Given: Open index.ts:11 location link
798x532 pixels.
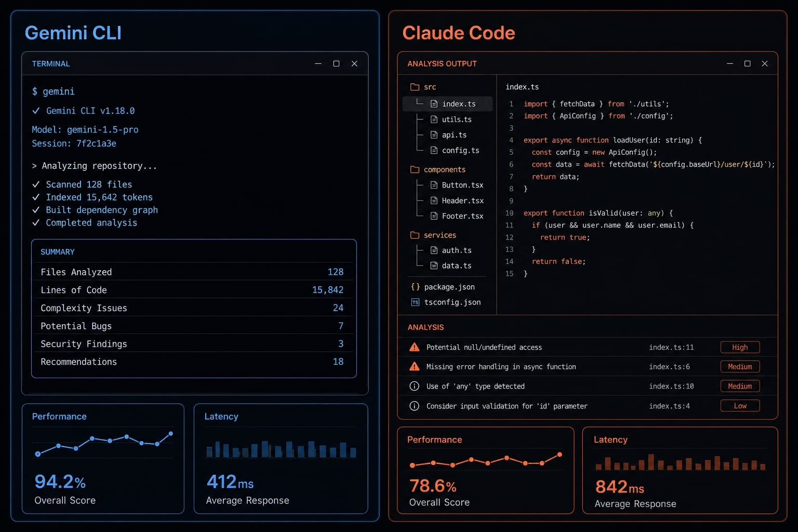Looking at the screenshot, I should (671, 347).
